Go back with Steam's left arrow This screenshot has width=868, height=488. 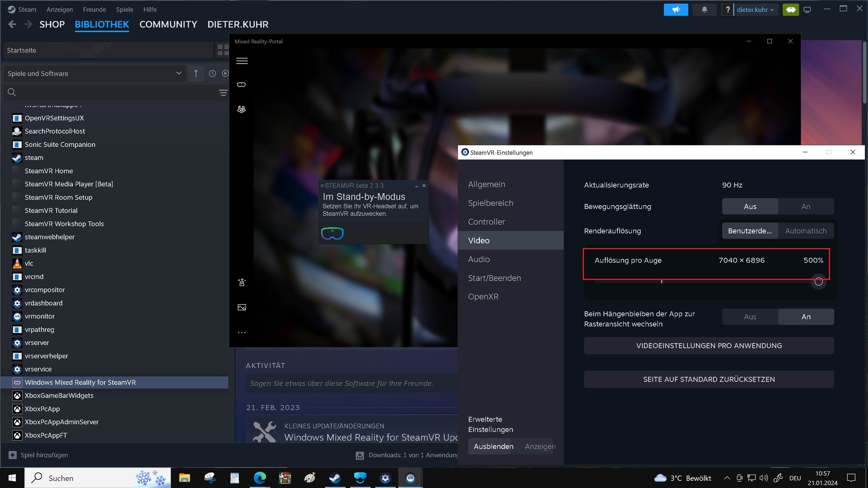(12, 24)
